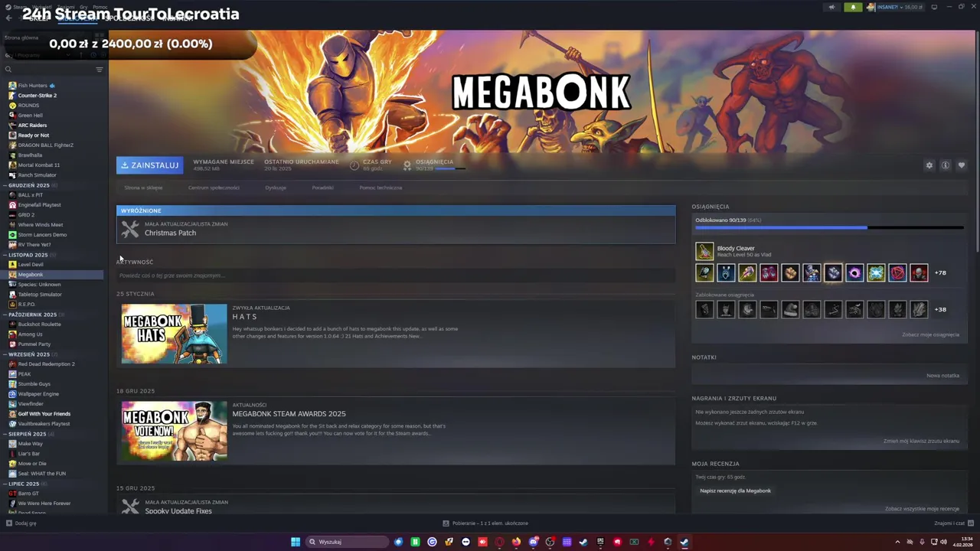Image resolution: width=980 pixels, height=551 pixels.
Task: Open the Dyskusje tab
Action: click(x=276, y=187)
